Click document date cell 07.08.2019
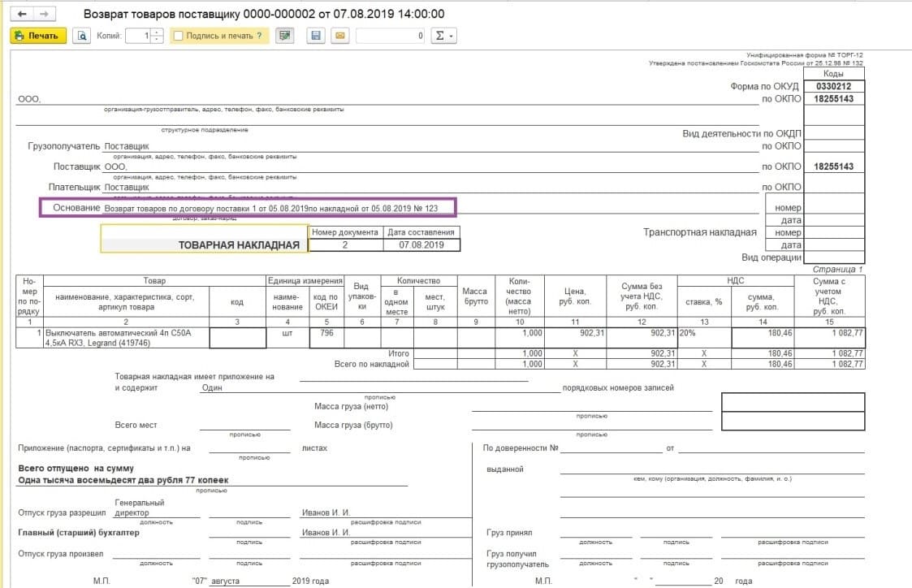 pos(421,244)
